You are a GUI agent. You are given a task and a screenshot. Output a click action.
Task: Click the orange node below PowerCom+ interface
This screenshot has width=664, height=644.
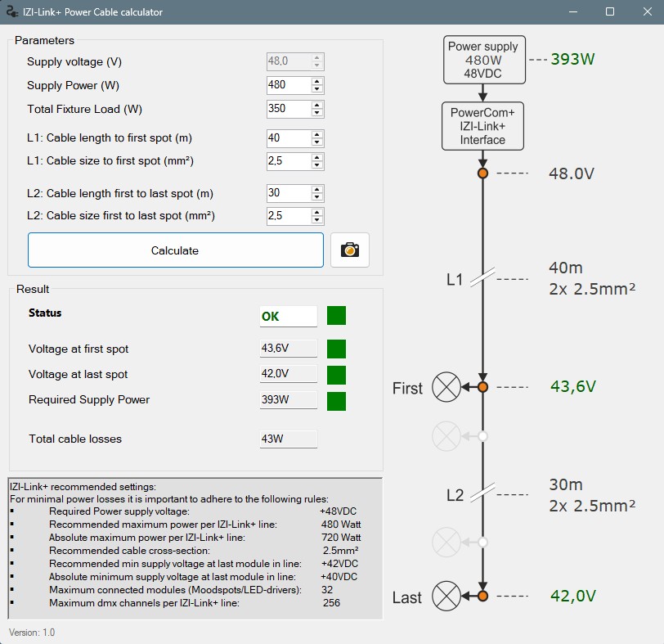click(482, 173)
